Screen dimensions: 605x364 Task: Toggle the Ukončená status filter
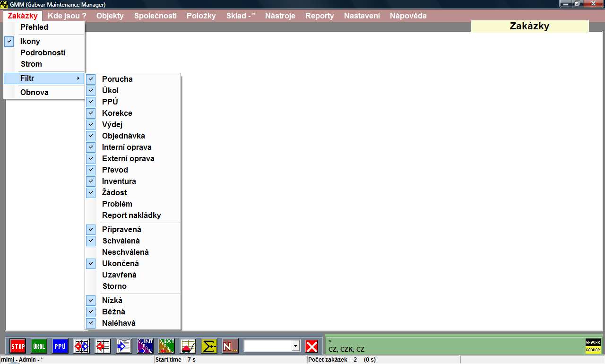click(133, 263)
